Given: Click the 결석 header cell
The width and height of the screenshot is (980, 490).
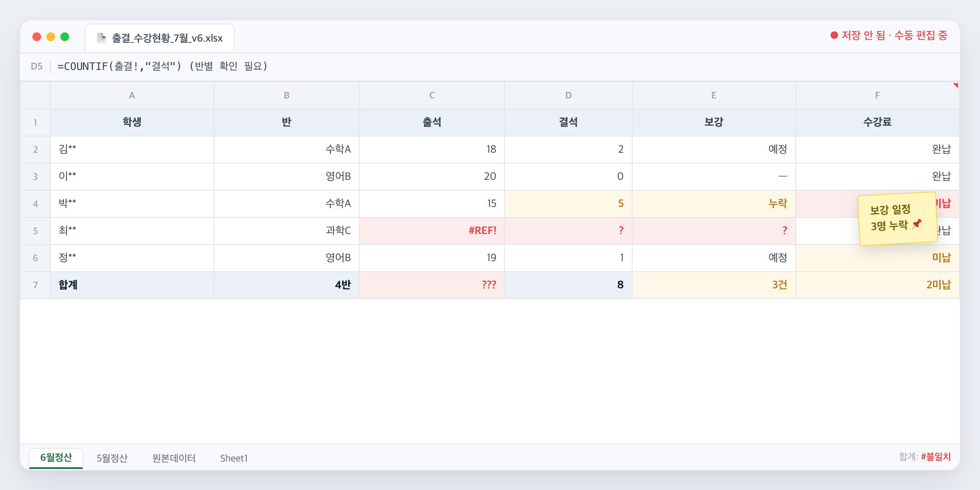Looking at the screenshot, I should point(568,122).
